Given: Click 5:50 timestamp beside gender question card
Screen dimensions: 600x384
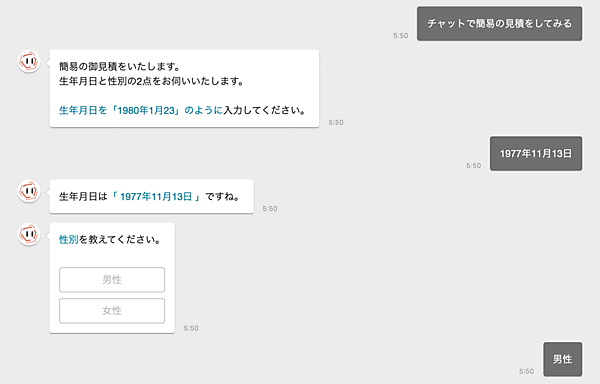Looking at the screenshot, I should click(191, 328).
